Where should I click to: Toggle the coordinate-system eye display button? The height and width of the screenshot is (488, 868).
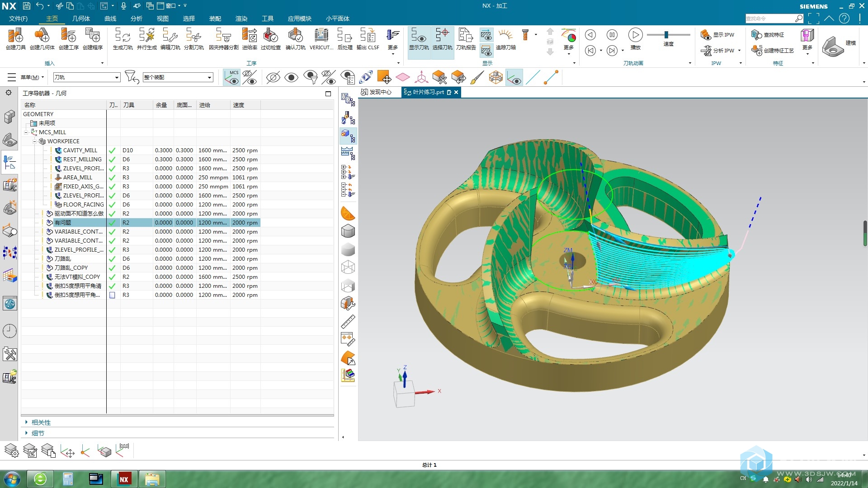coord(514,77)
